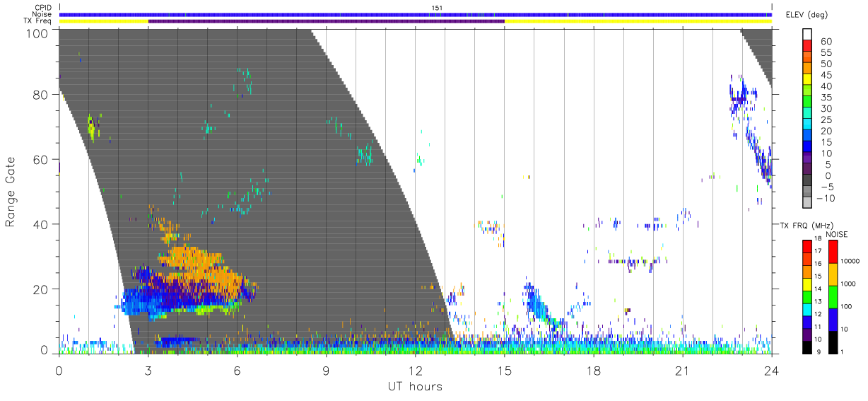This screenshot has height=401, width=868.
Task: Click the 80 tick on Range Gate axis
Action: (40, 94)
